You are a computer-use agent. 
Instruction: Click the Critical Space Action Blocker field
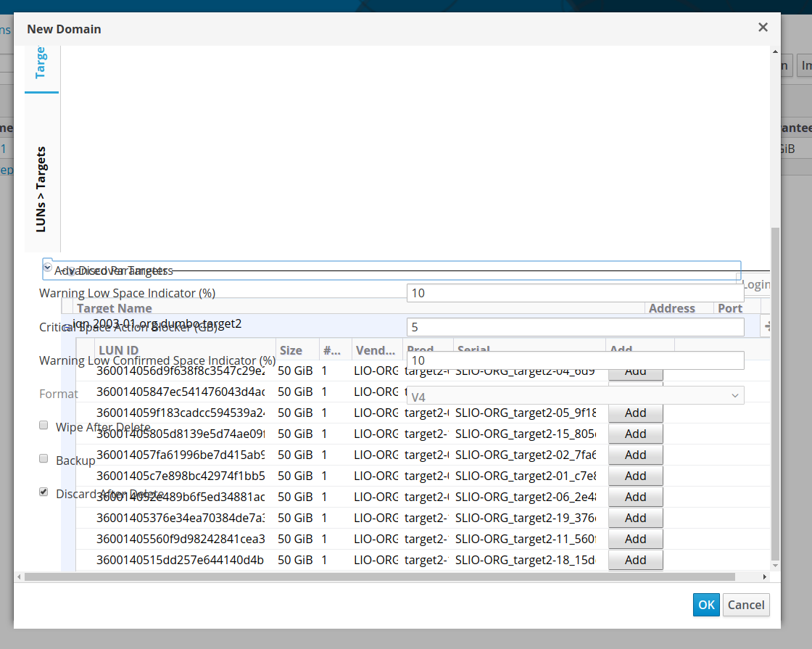click(575, 327)
